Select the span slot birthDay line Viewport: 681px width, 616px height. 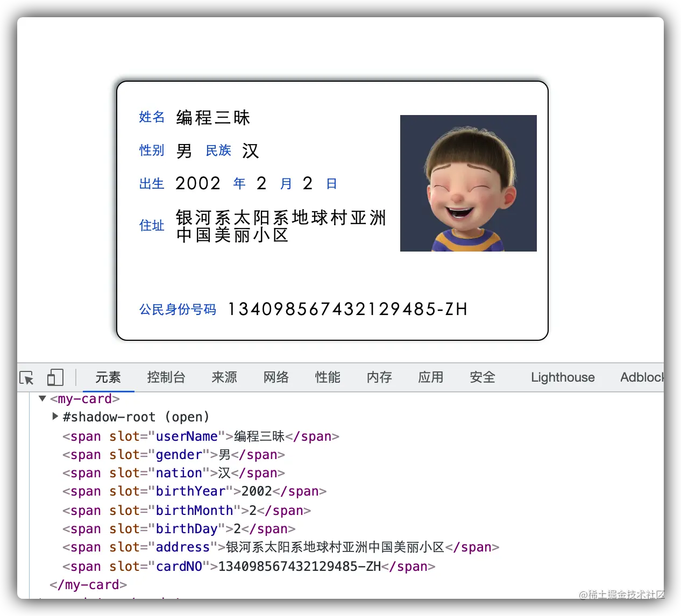click(x=179, y=529)
